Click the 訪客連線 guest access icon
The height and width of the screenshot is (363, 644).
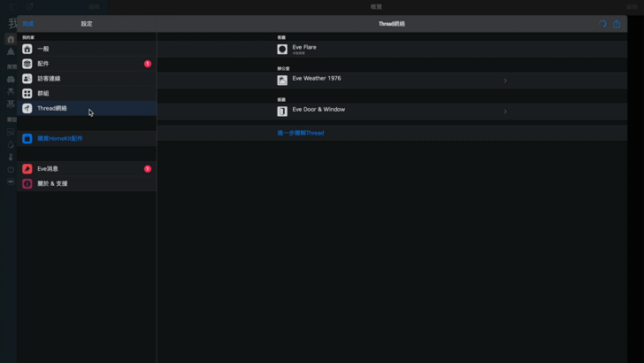(x=27, y=79)
